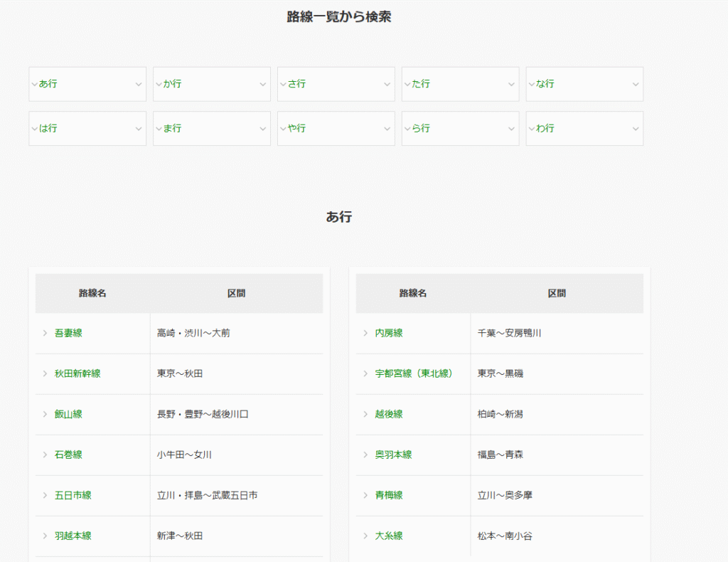Click the あ行 section heading above the tables
The image size is (728, 562).
339,216
